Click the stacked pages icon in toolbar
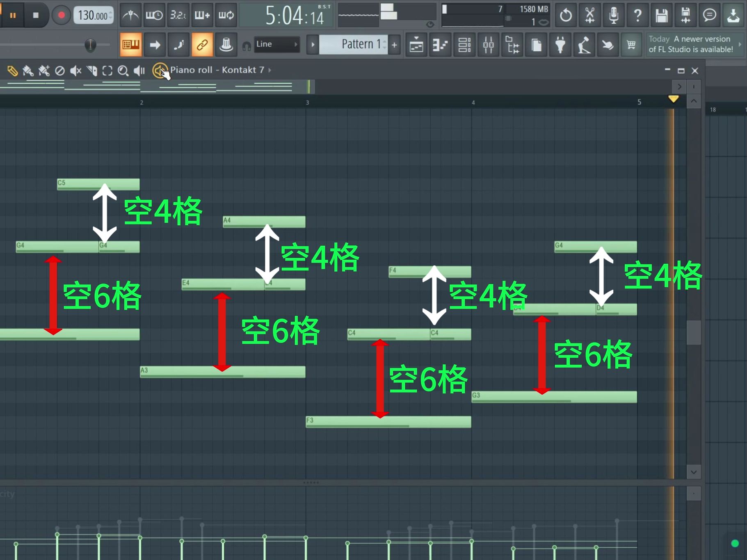 point(536,44)
